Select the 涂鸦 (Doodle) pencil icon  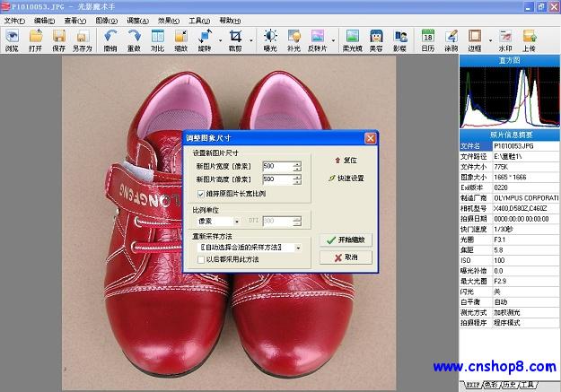pyautogui.click(x=451, y=40)
